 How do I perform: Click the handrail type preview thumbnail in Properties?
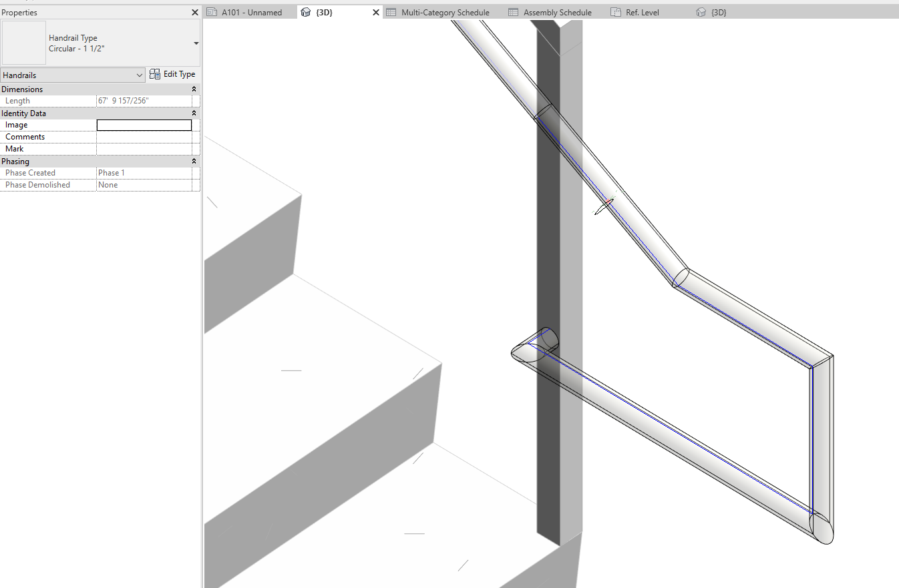(23, 43)
